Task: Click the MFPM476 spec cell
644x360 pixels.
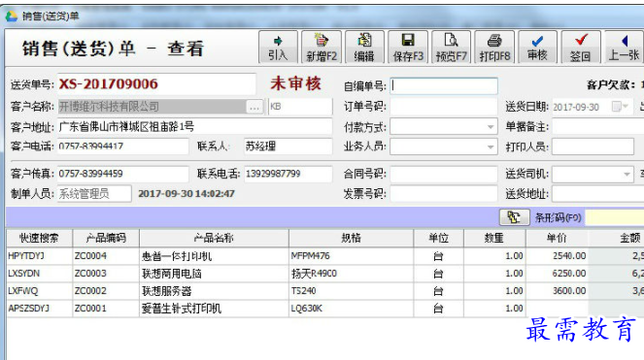Action: point(352,256)
